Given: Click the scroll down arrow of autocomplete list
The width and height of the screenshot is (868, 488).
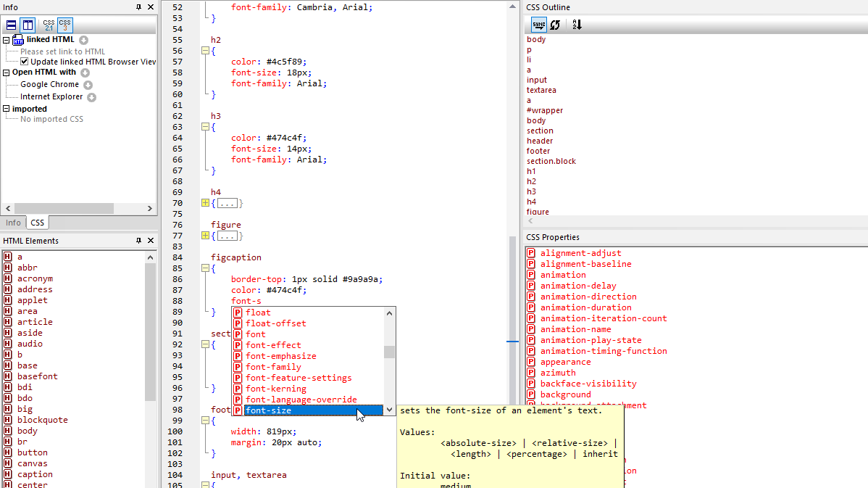Looking at the screenshot, I should 390,410.
